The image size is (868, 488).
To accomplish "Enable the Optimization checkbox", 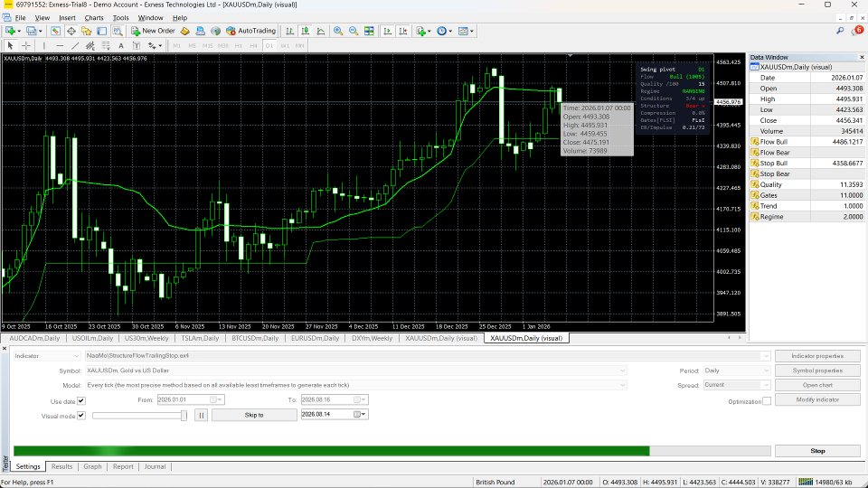I will 767,401.
